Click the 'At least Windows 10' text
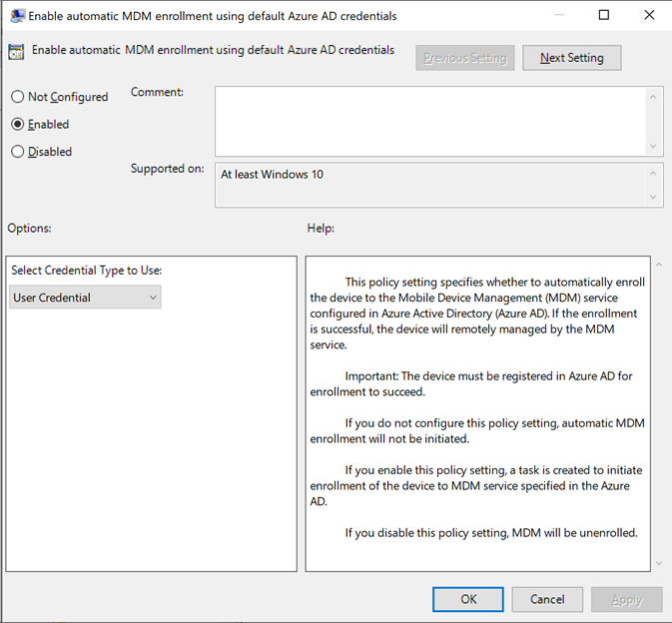Image resolution: width=672 pixels, height=623 pixels. pos(272,175)
